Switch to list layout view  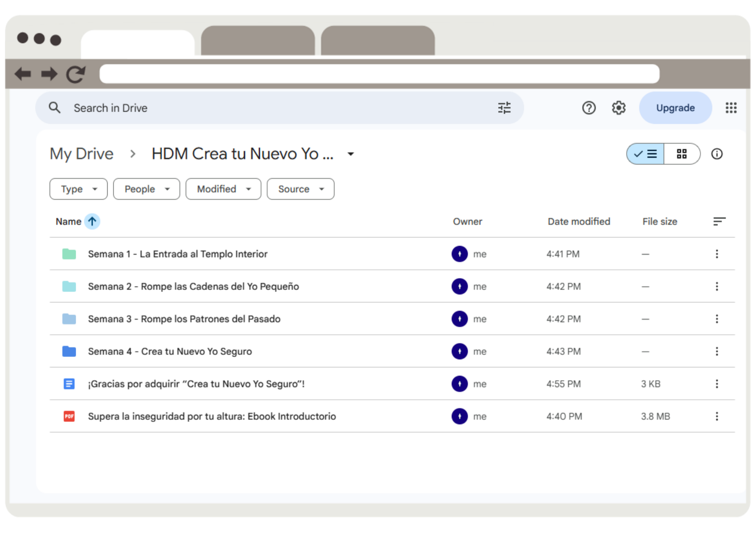(x=646, y=154)
